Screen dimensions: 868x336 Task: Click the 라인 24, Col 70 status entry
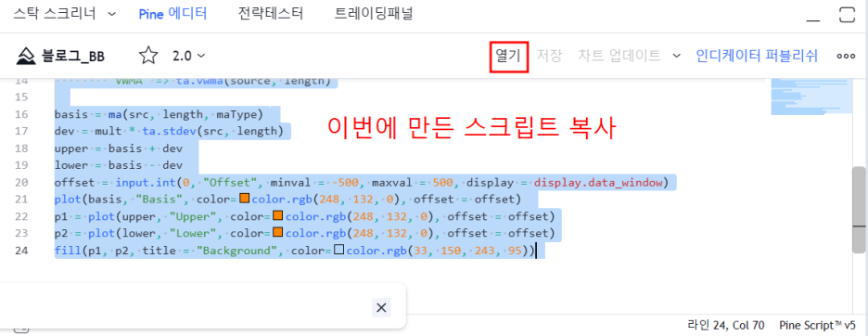726,326
